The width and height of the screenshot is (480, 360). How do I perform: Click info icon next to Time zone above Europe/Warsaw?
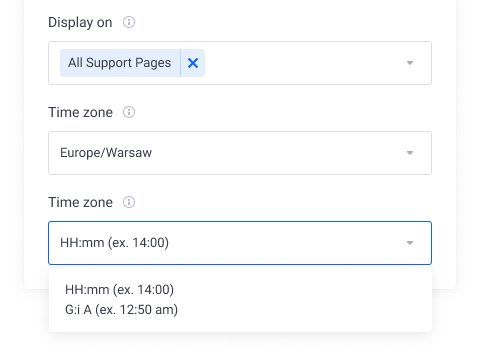point(129,112)
